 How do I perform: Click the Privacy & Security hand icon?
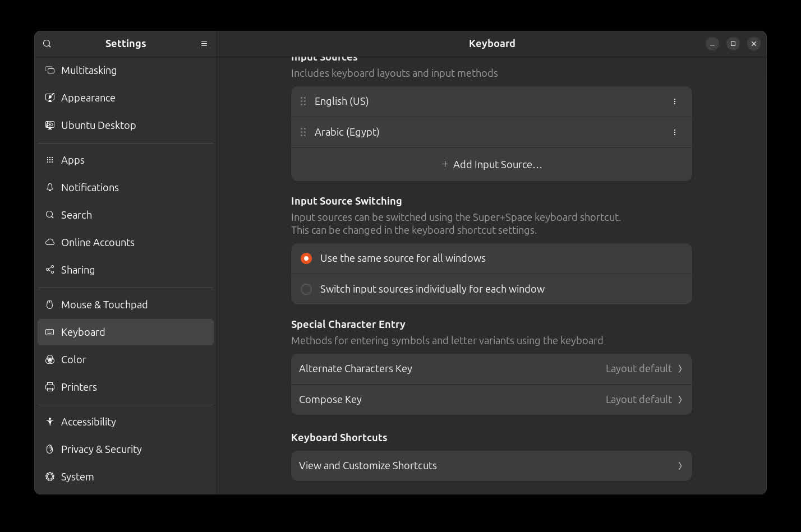point(50,449)
